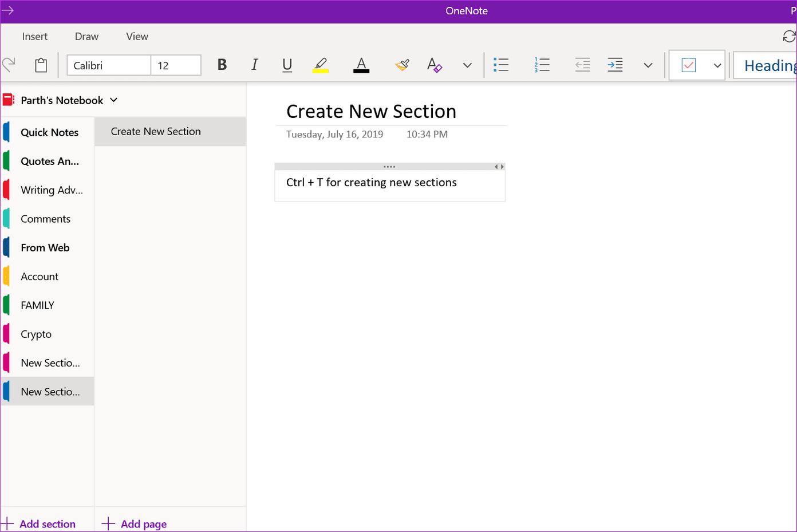Open the FAMILY section
The height and width of the screenshot is (532, 797).
[x=47, y=305]
